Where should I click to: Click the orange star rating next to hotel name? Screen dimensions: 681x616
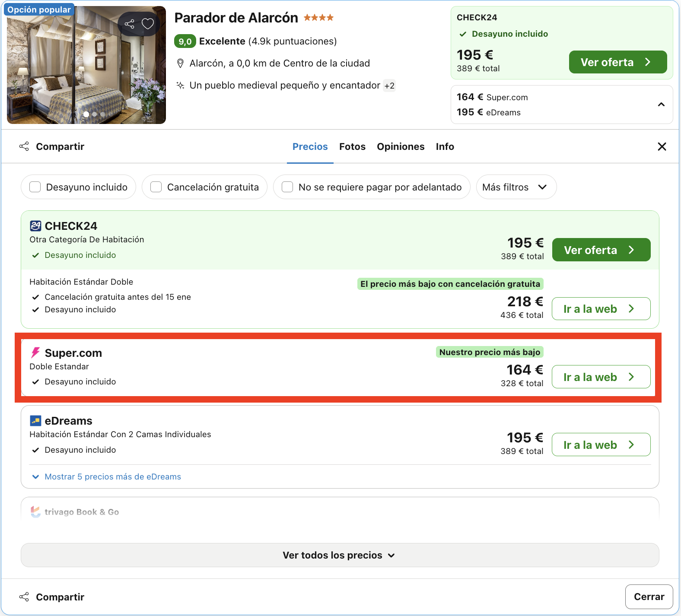318,18
